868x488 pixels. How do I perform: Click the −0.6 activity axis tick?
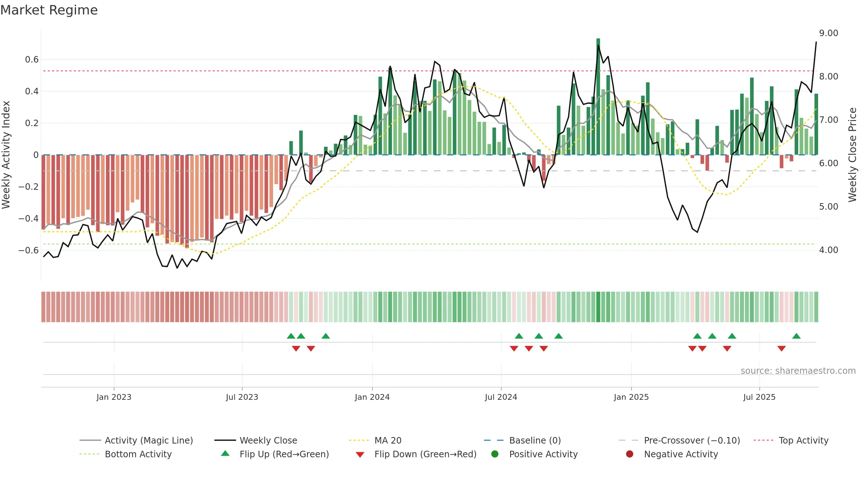(29, 250)
